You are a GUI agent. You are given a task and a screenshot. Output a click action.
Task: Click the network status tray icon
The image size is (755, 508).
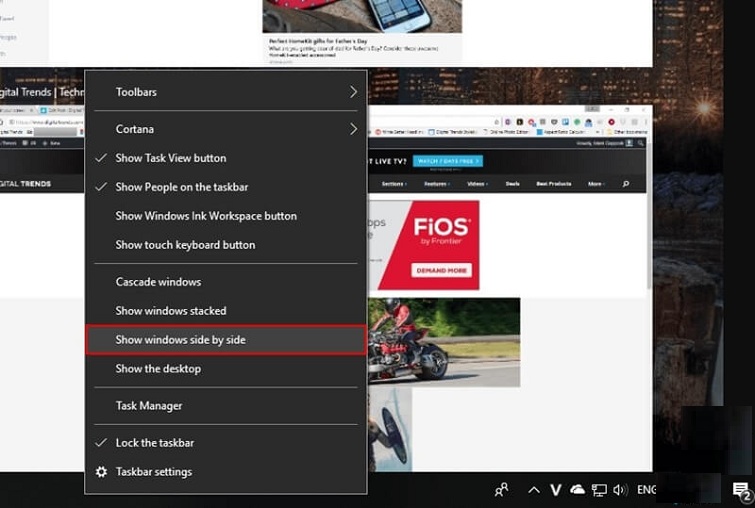point(599,490)
